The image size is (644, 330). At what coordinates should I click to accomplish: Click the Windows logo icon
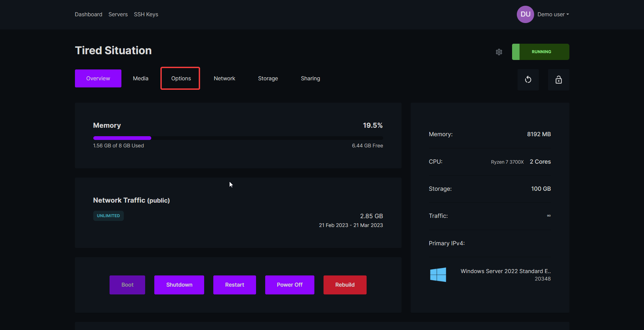(438, 275)
